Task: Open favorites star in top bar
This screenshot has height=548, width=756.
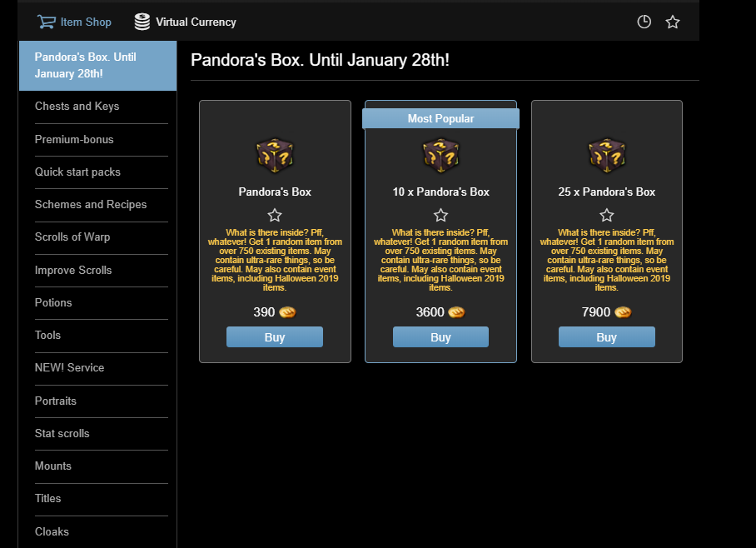Action: pos(673,22)
